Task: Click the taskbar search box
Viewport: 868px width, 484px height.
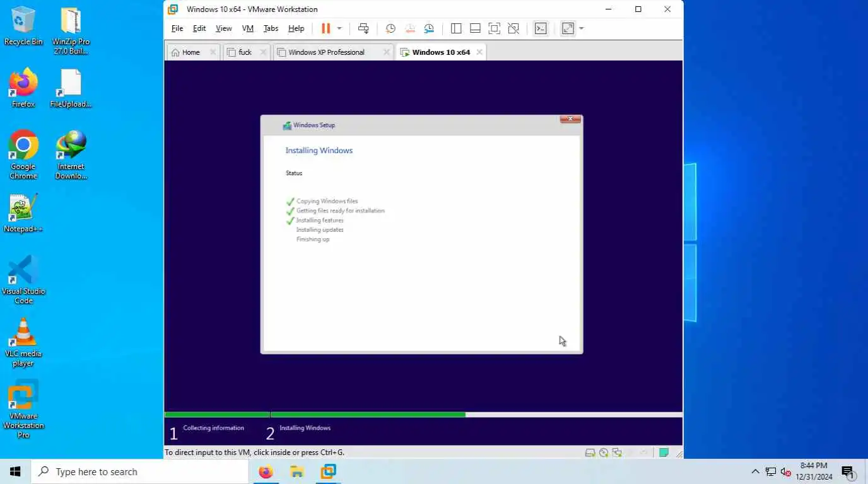Action: coord(139,471)
